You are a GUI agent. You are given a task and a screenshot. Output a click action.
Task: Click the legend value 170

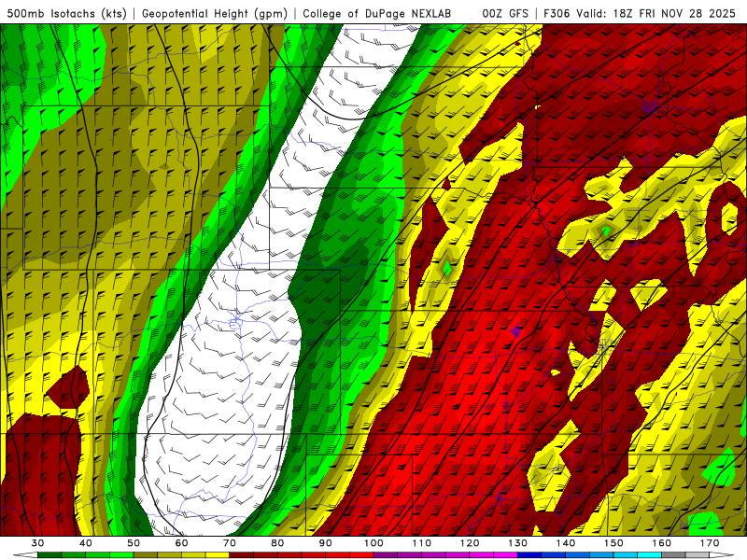[710, 543]
